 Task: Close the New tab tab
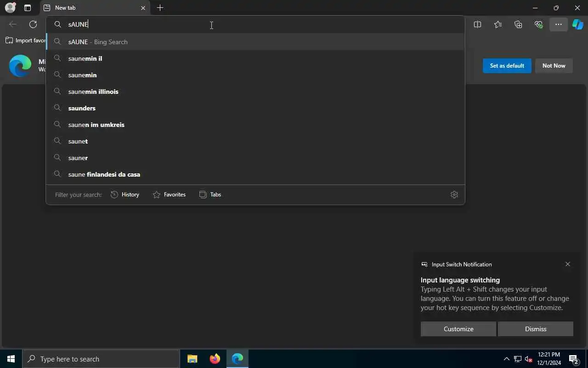click(143, 8)
